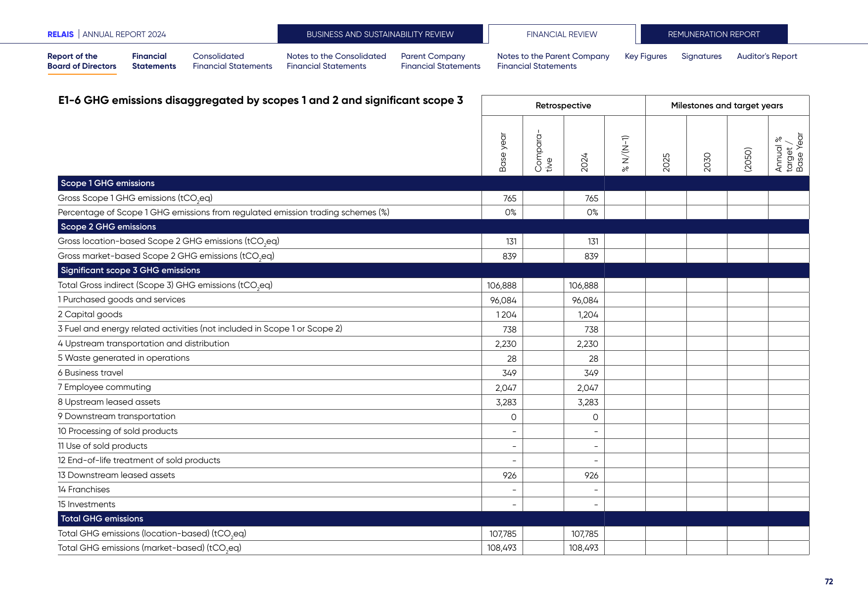Click the 107,785 value in 2024 column
868x614 pixels.
tap(584, 534)
